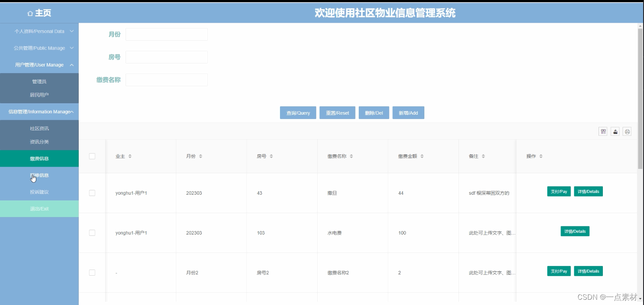Click the 查询/Query button
This screenshot has width=644, height=305.
(298, 112)
